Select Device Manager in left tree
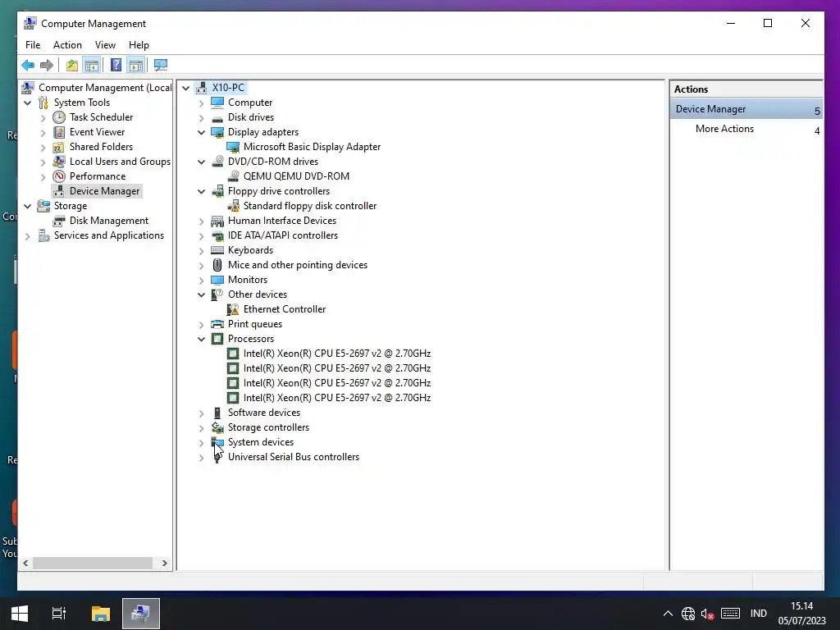This screenshot has width=840, height=630. (x=104, y=191)
